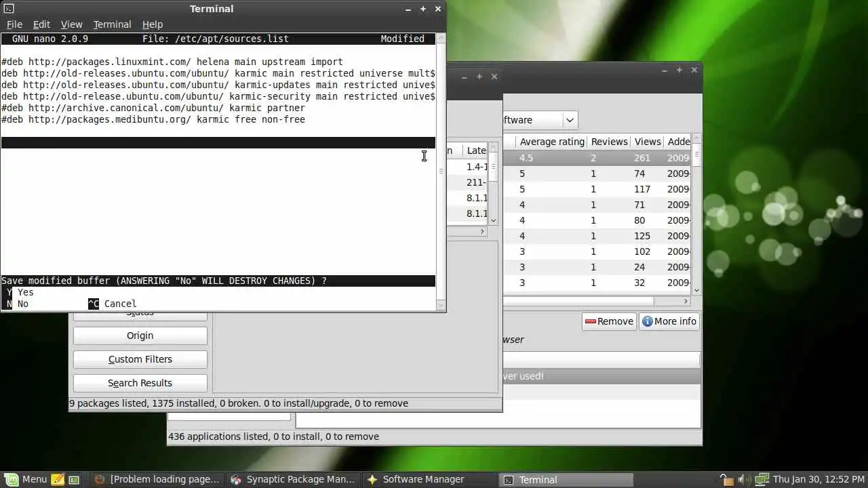Screen dimensions: 868x488
Task: Click ^C Cancel in the nano prompt
Action: click(113, 304)
